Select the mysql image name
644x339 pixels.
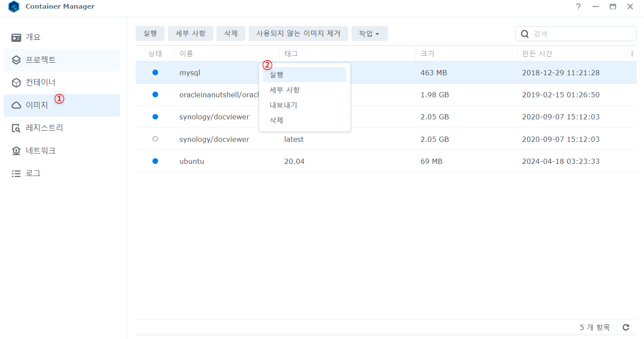190,73
